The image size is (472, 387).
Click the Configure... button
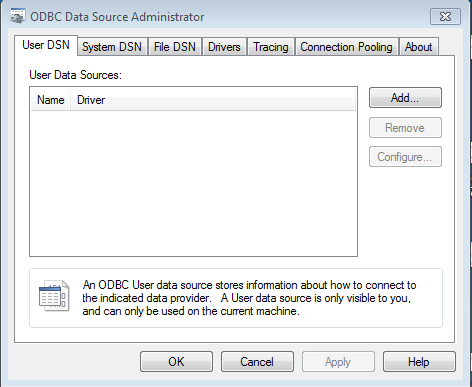405,157
